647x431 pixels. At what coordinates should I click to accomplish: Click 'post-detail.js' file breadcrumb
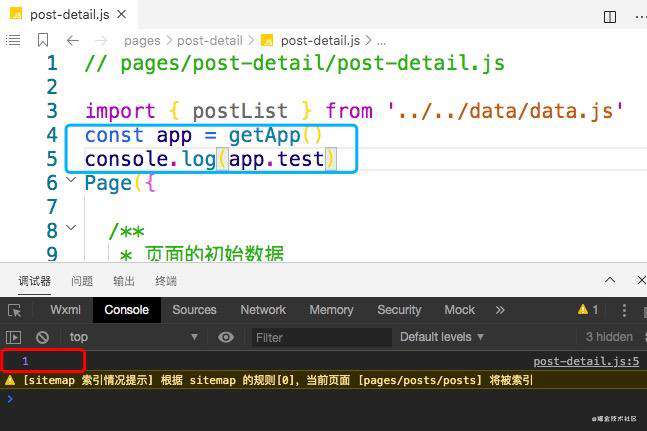[320, 40]
